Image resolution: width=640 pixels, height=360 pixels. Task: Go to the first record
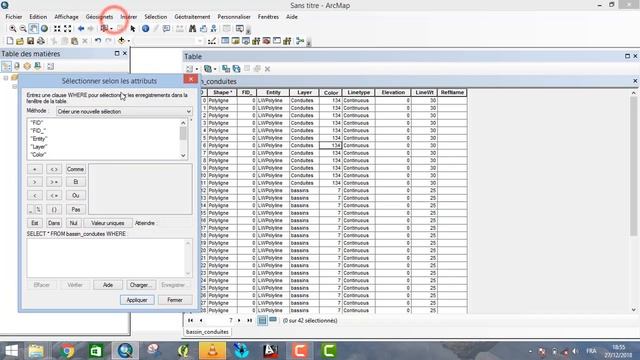tap(191, 320)
